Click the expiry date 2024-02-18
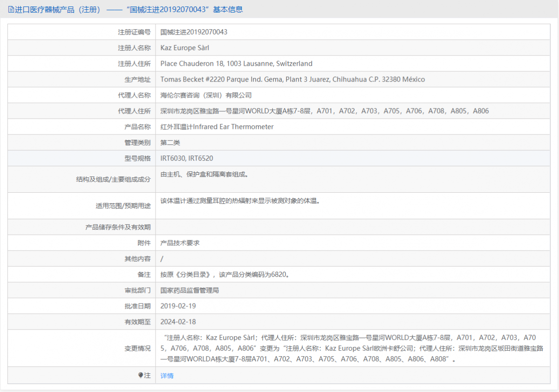Screen dimensions: 559x392 pos(178,322)
